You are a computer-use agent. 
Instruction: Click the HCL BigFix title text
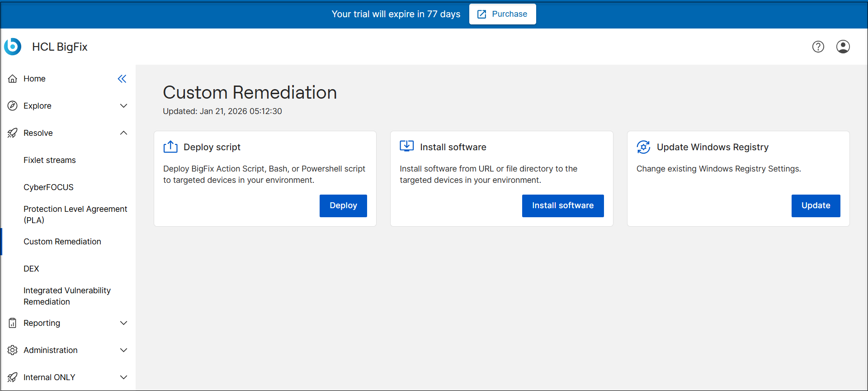coord(60,47)
